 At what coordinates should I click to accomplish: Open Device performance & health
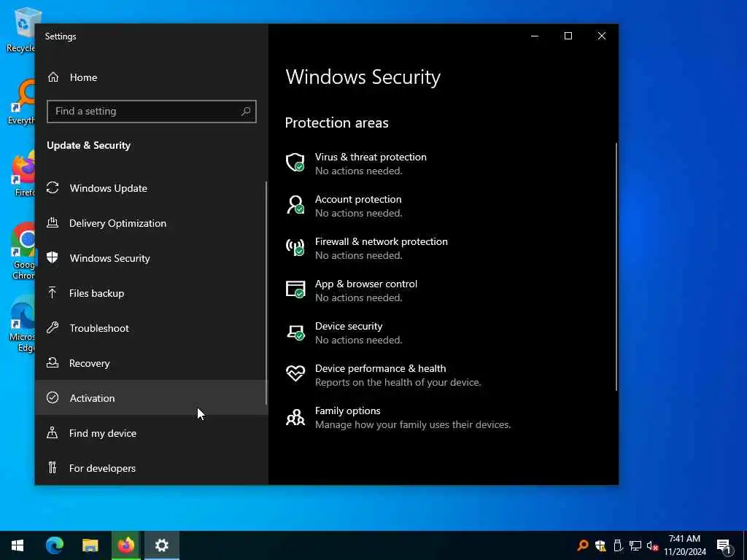click(x=384, y=375)
